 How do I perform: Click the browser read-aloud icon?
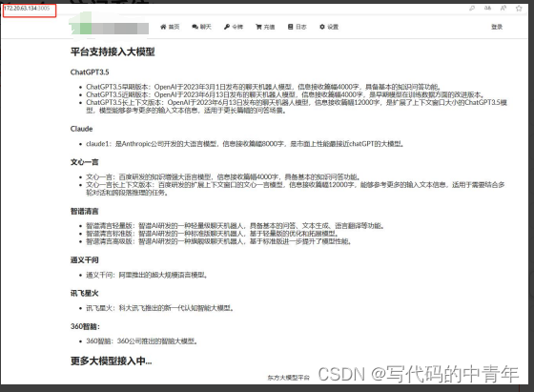click(x=503, y=9)
